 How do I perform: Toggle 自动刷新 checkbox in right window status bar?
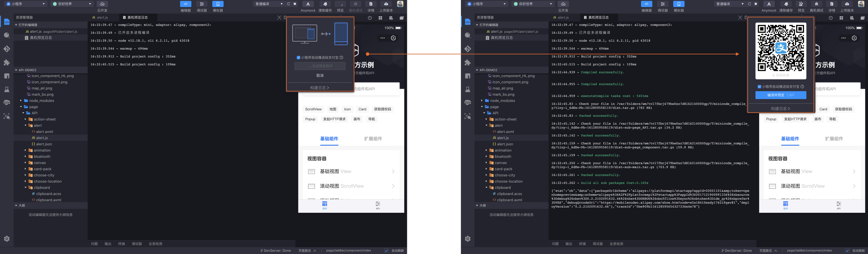click(x=847, y=251)
